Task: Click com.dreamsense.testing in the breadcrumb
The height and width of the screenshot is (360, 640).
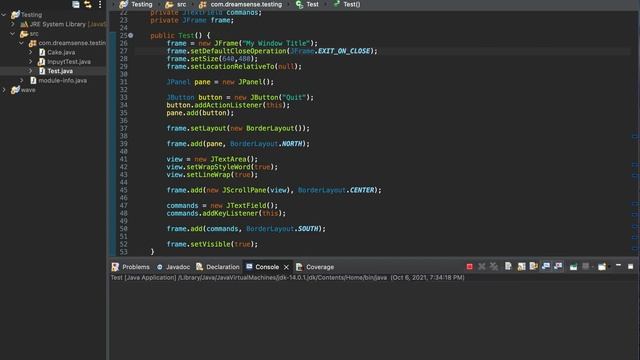Action: coord(246,4)
